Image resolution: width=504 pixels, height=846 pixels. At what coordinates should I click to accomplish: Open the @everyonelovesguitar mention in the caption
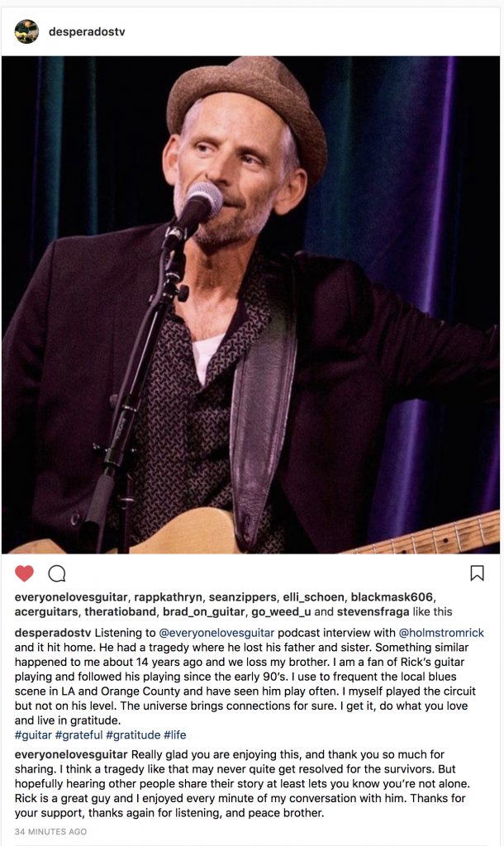coord(216,632)
